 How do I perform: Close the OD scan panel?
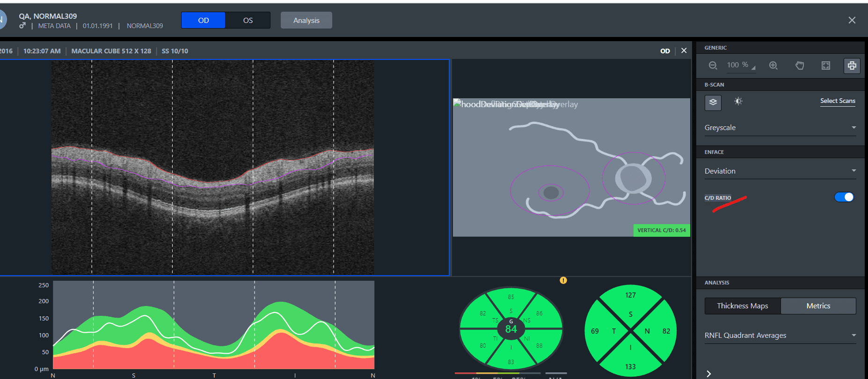coord(684,51)
